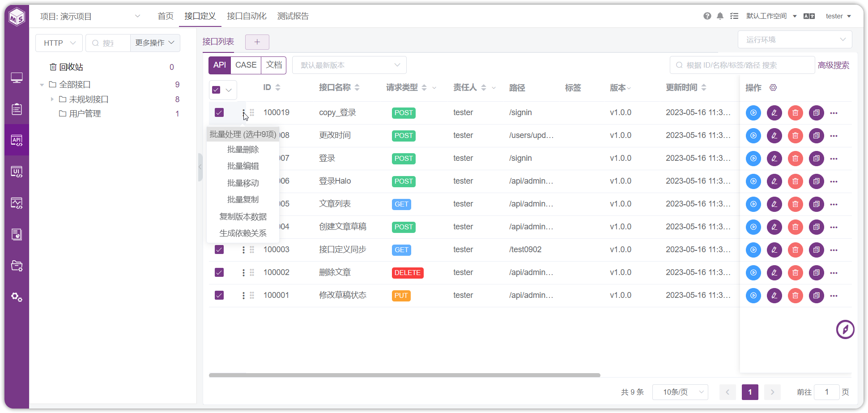Open the 默认最新版本 version dropdown
868x413 pixels.
[x=349, y=65]
